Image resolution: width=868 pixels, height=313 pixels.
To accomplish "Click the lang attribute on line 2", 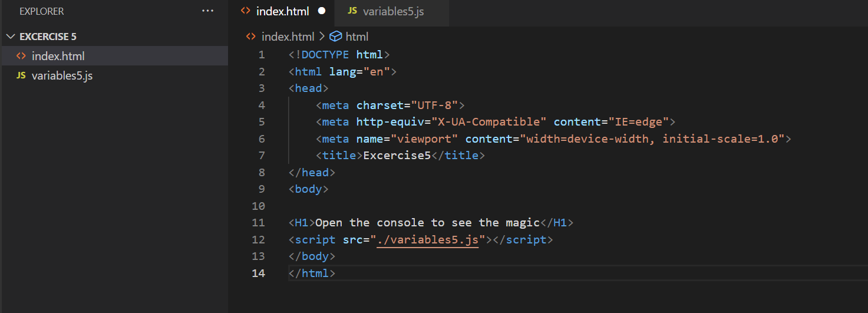I will tap(343, 72).
